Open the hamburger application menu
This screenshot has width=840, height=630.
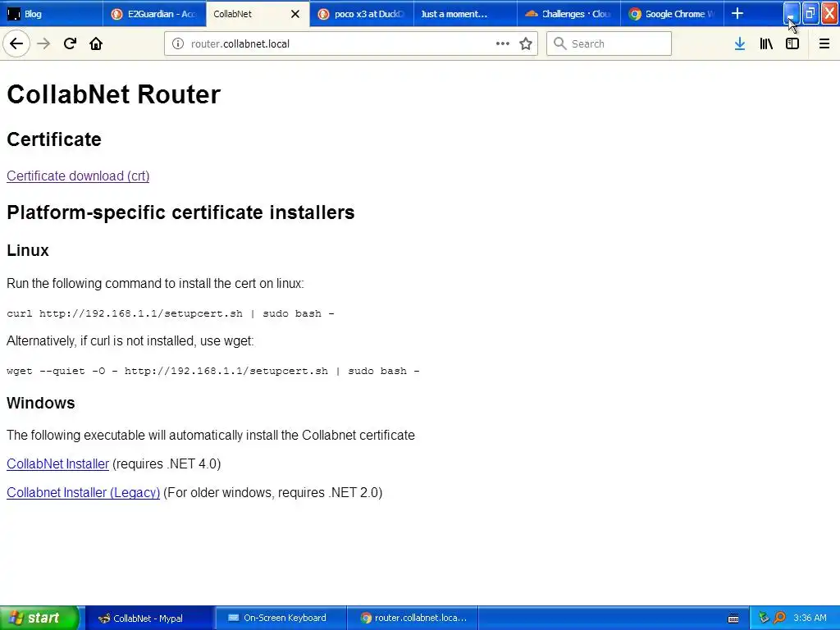824,43
